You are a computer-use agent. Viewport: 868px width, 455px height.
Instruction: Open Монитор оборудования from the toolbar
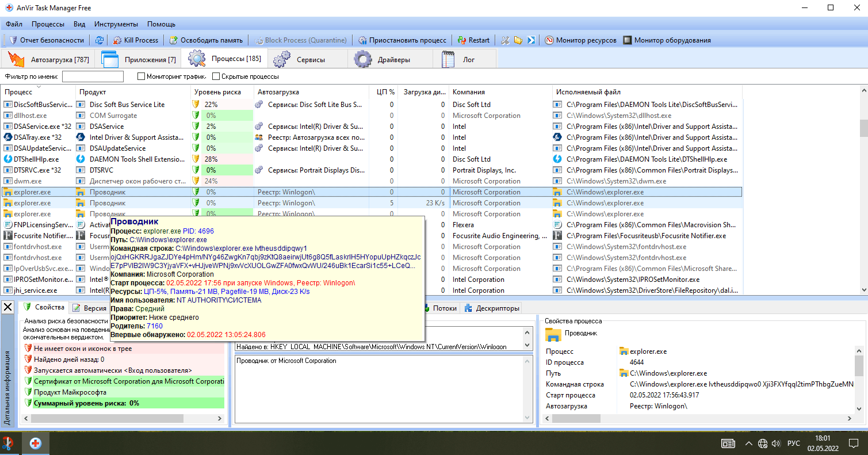click(x=667, y=40)
